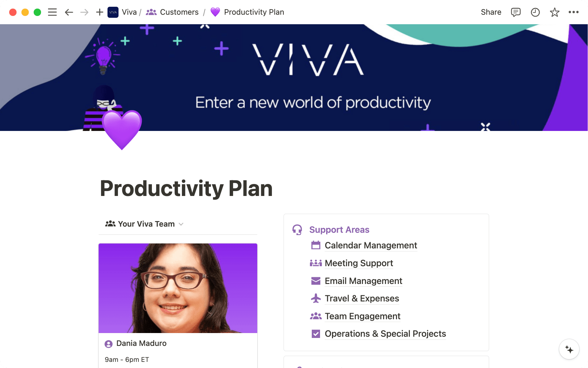This screenshot has height=368, width=588.
Task: Open the sidebar hamburger menu
Action: [52, 12]
